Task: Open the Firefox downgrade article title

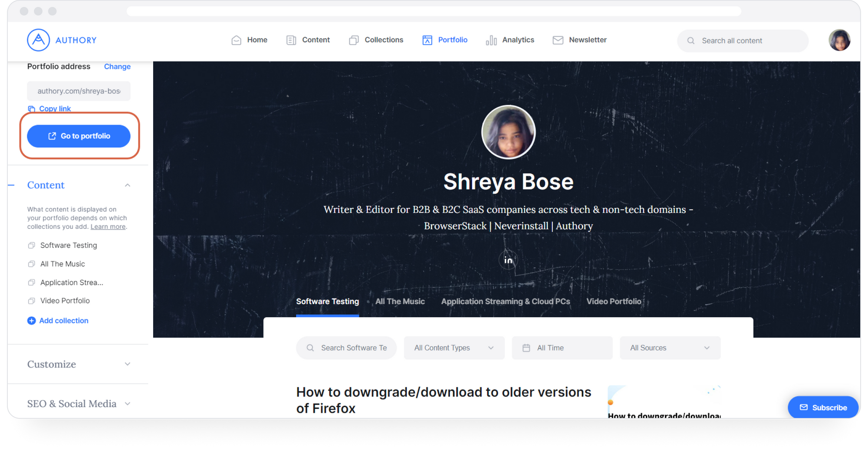Action: point(444,400)
